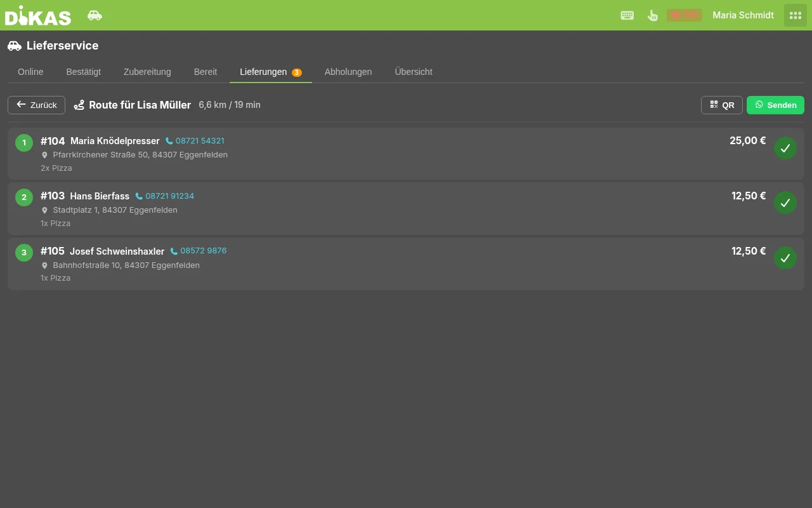Mark order #105 as delivered
Viewport: 812px width, 508px height.
[x=785, y=258]
